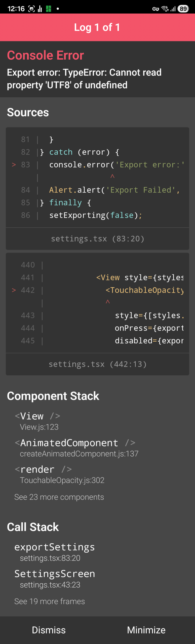The image size is (195, 644).
Task: Open the render TouchableOpacity.js:302 entry
Action: (59, 474)
